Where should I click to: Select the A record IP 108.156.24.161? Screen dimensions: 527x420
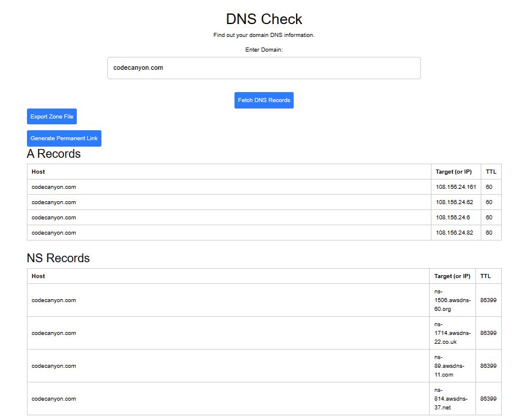coord(455,187)
